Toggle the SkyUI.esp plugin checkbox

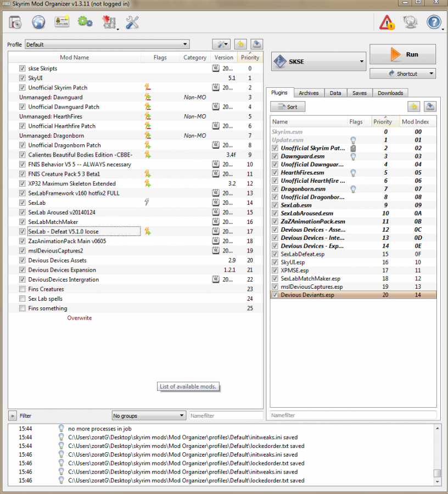click(275, 262)
